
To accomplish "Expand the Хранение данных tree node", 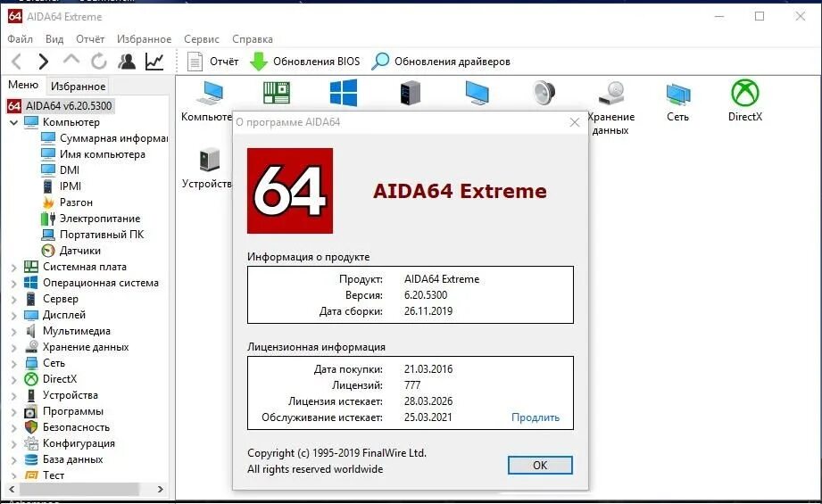I will (x=14, y=348).
